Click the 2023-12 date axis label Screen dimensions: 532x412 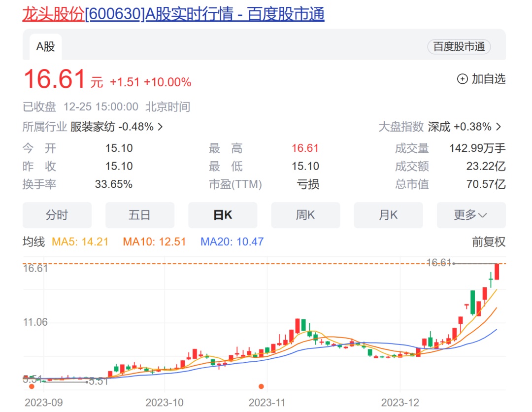coord(400,403)
